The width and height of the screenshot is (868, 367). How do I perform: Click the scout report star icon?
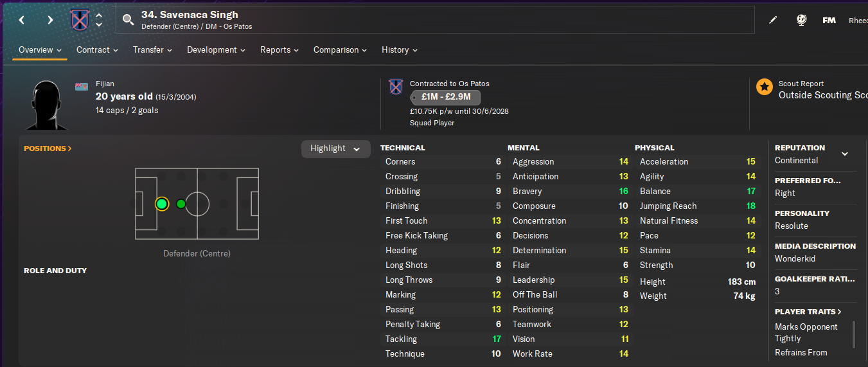point(764,87)
